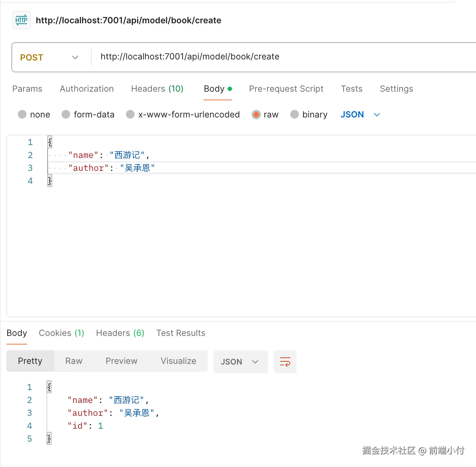Choose x-www-form-urlencoded body type

click(x=130, y=114)
